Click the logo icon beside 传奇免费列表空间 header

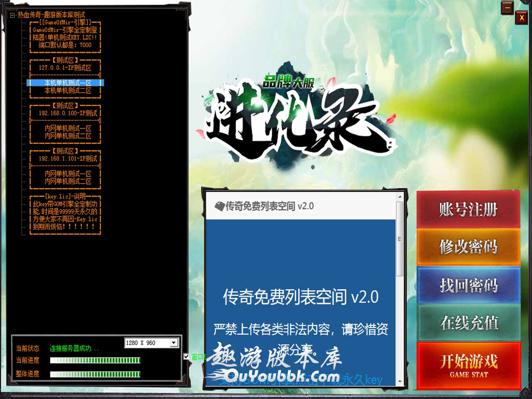coord(219,206)
